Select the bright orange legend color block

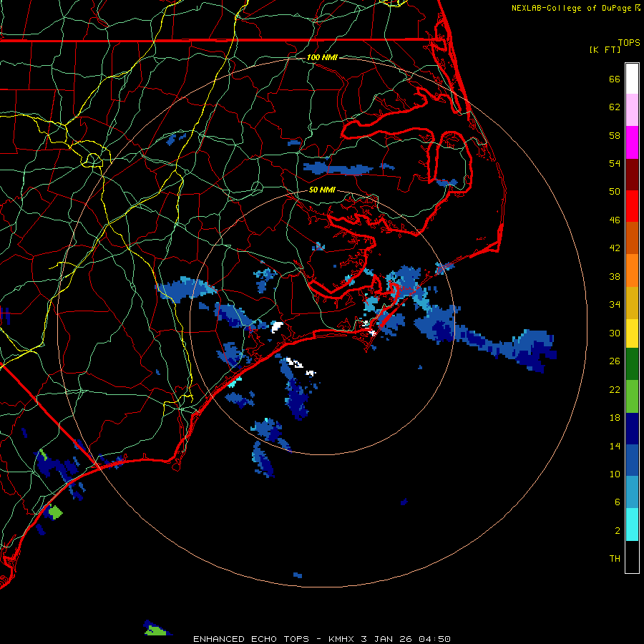coord(632,270)
